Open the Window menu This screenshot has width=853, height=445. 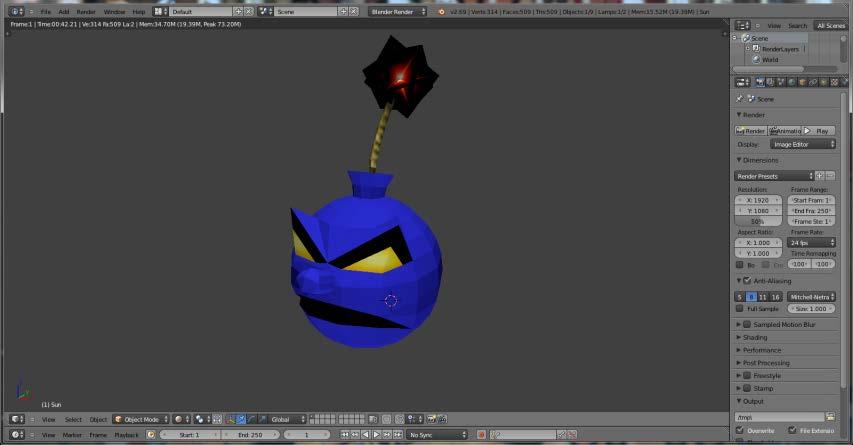click(114, 11)
